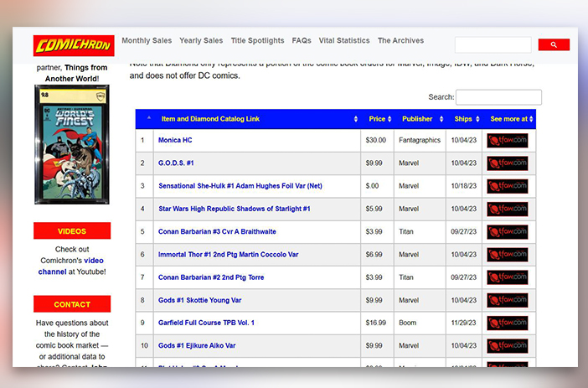The width and height of the screenshot is (588, 388).
Task: Open Sensational She-Hulk #1 Adam Hughes Foil link
Action: pyautogui.click(x=240, y=186)
